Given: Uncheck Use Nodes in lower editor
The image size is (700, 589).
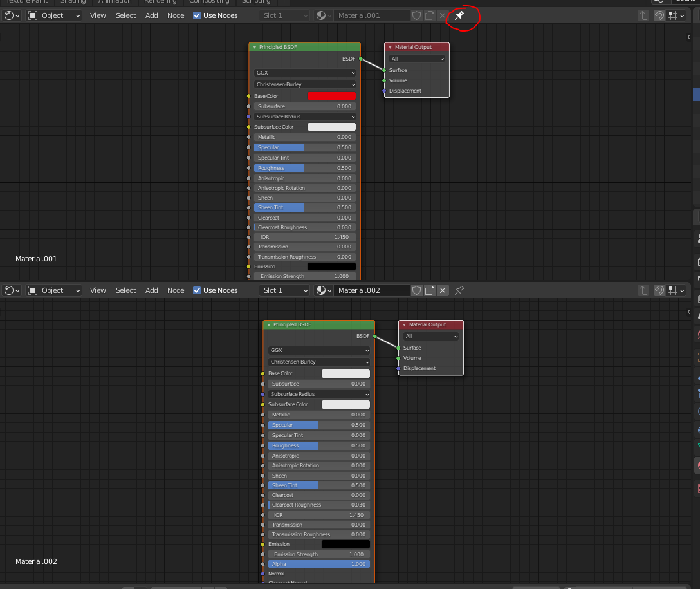Looking at the screenshot, I should coord(197,290).
